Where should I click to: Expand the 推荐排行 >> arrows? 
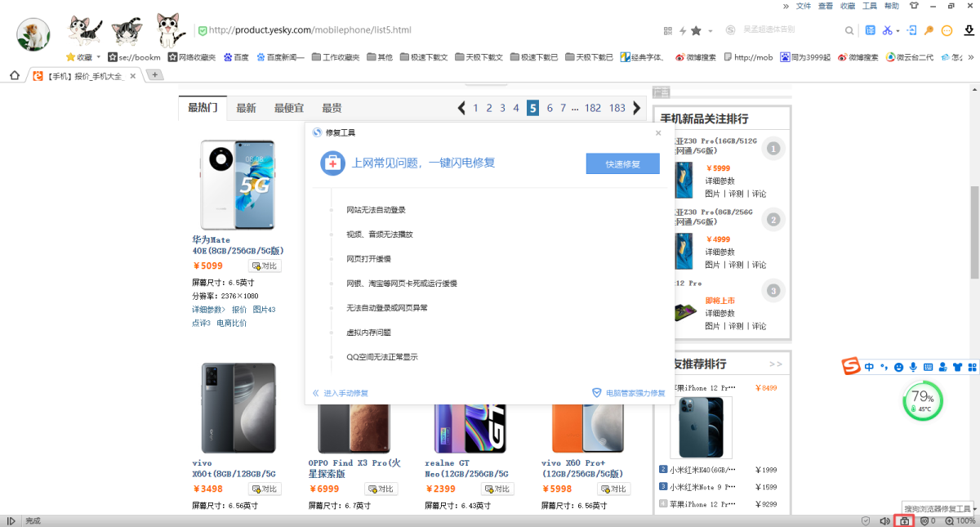click(x=775, y=364)
